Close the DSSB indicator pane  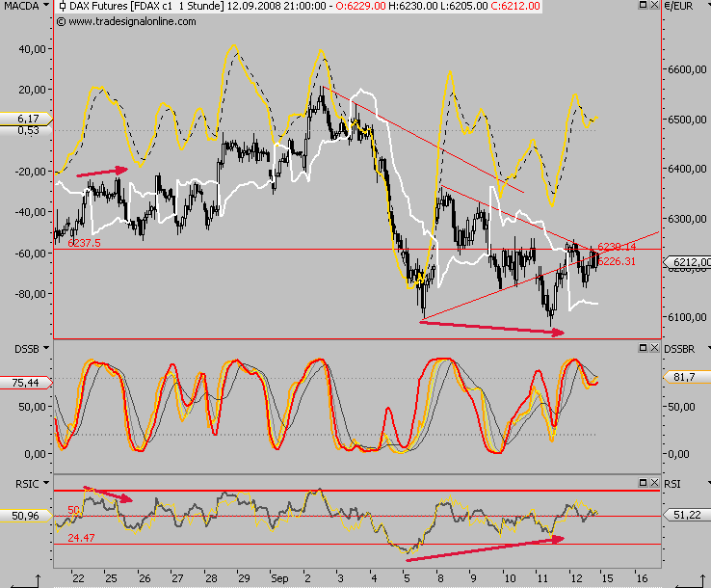[x=654, y=348]
